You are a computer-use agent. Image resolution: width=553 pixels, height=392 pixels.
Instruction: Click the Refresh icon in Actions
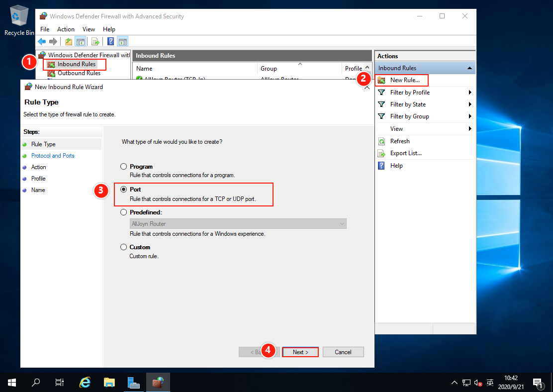pyautogui.click(x=381, y=141)
